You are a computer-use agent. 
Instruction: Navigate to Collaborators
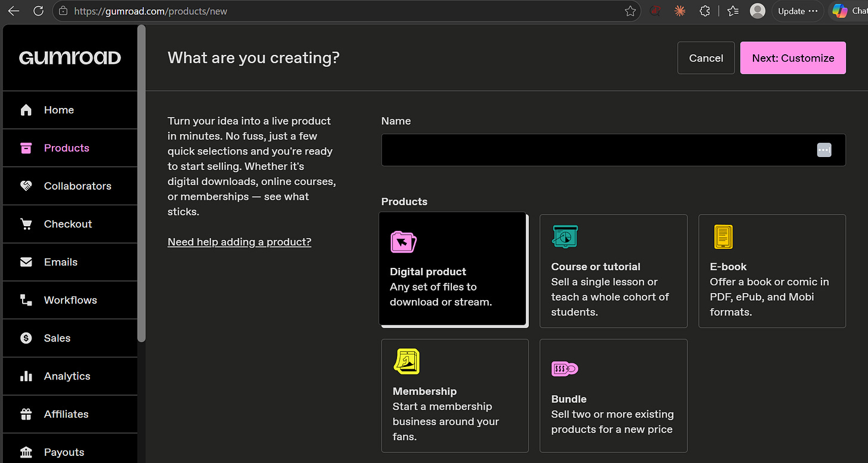(70, 186)
